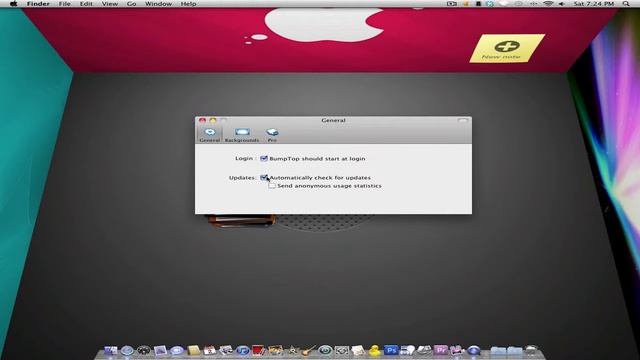Launch Dashboard from the Dock
640x360 pixels.
(x=144, y=350)
